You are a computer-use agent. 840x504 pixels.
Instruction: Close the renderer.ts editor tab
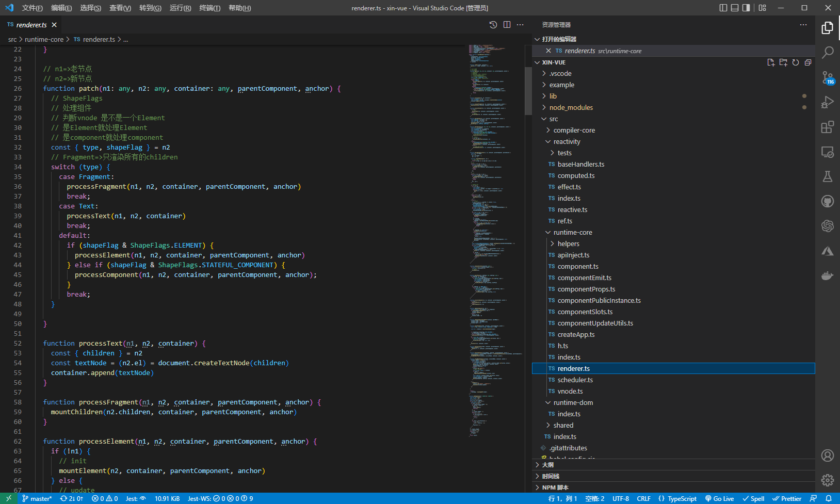(x=54, y=25)
